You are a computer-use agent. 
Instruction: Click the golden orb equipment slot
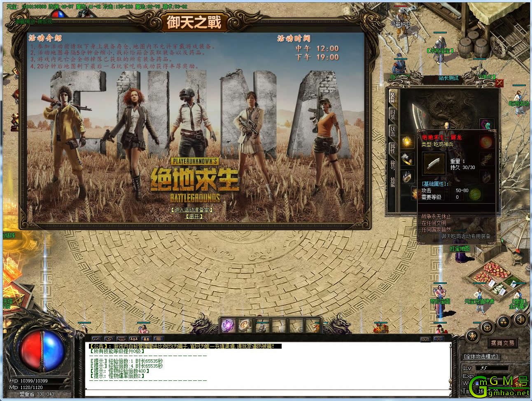coord(407,142)
